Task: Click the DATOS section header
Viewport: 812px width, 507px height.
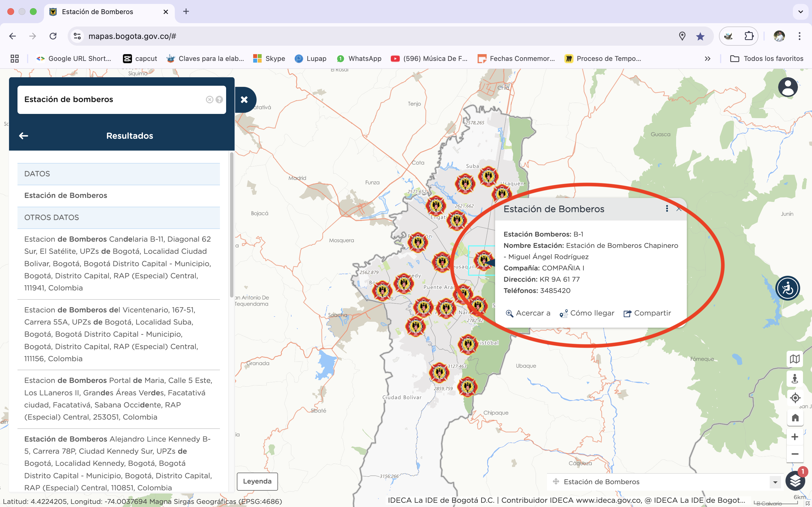Action: coord(119,174)
